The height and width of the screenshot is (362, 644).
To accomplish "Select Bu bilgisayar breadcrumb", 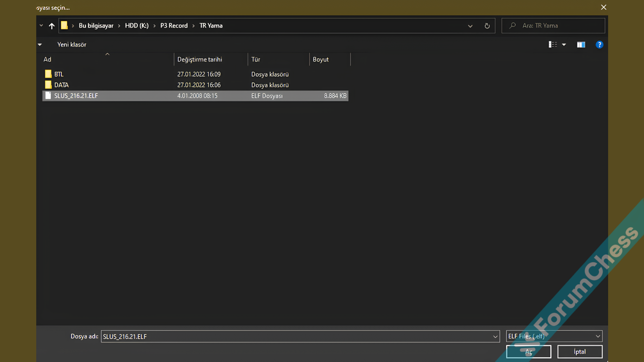I will [x=96, y=26].
